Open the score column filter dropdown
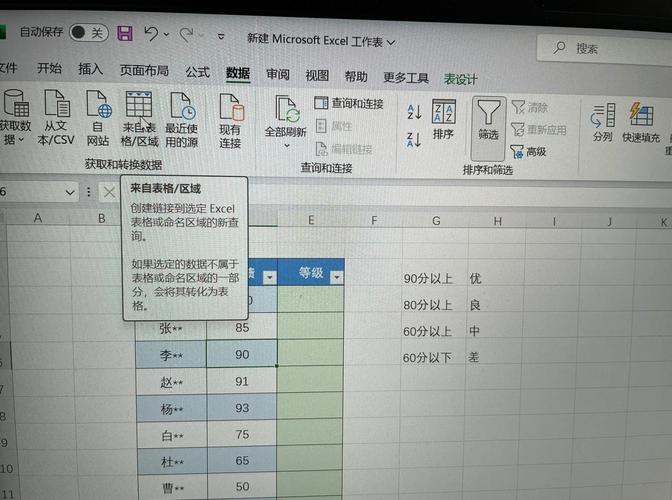The height and width of the screenshot is (500, 672). click(270, 277)
